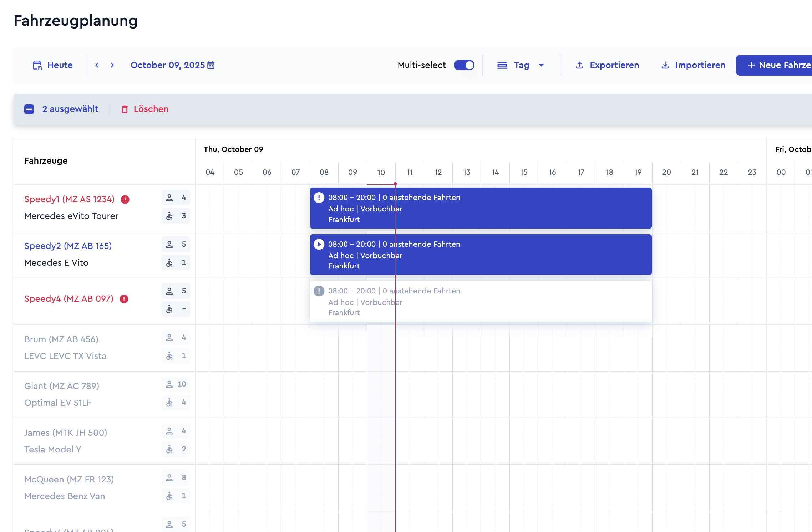Open vehicle link Speedy2 (MZ AB 165)
This screenshot has height=532, width=812.
click(x=68, y=246)
